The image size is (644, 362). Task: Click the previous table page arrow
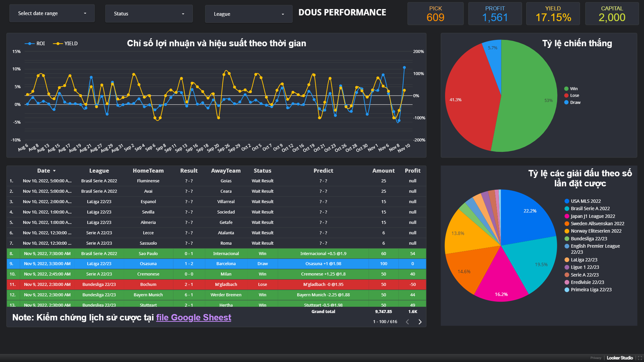pyautogui.click(x=408, y=322)
